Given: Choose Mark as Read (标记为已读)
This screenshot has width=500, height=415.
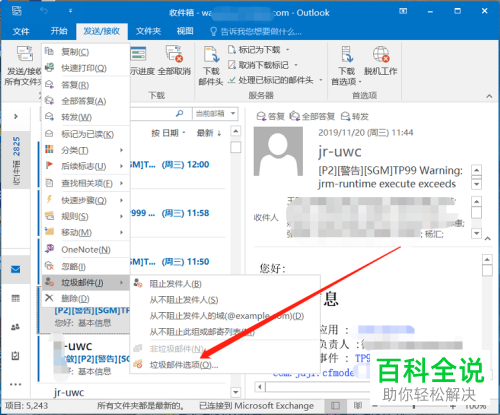Looking at the screenshot, I should (x=86, y=134).
